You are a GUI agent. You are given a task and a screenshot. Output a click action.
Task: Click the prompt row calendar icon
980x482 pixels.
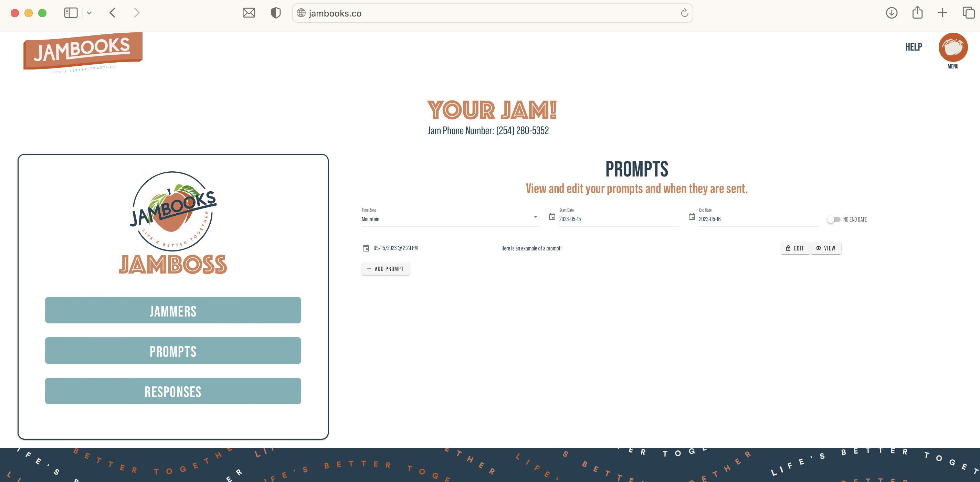(366, 248)
